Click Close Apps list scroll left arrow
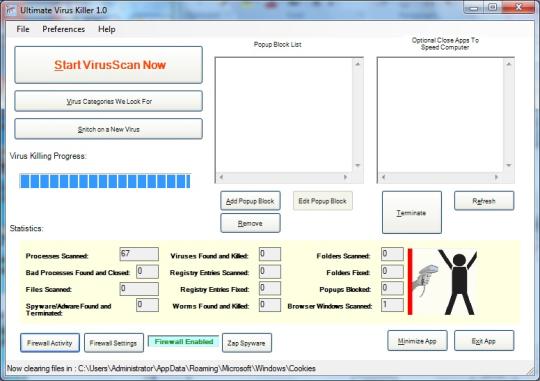The image size is (540, 381). (383, 177)
